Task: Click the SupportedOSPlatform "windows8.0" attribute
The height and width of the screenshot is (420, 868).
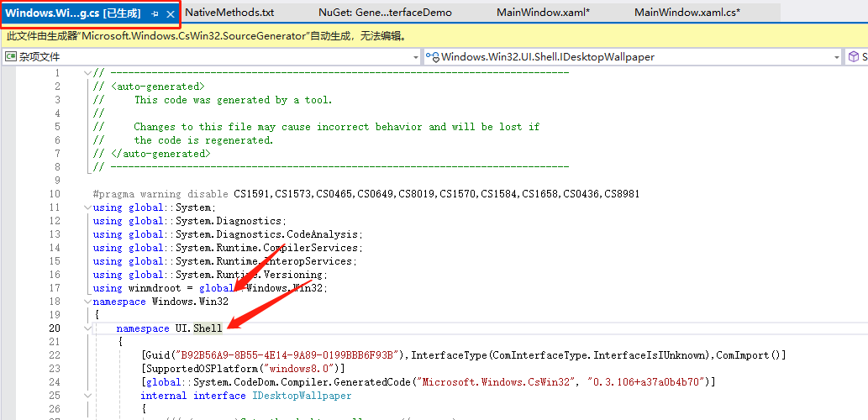Action: (244, 369)
